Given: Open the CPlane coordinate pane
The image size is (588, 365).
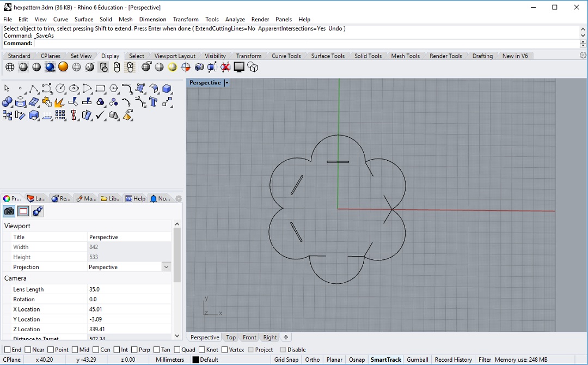Looking at the screenshot, I should (x=12, y=360).
